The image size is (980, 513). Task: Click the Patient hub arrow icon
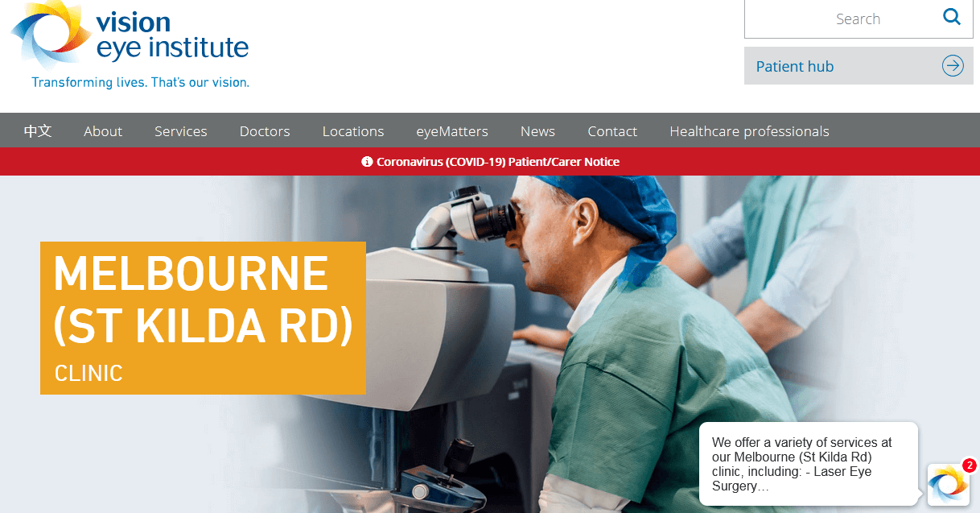(953, 66)
